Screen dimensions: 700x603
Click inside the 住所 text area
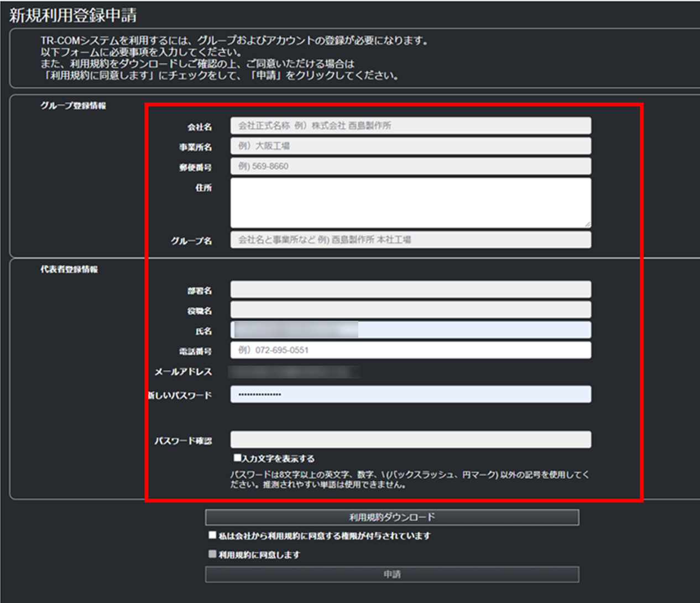pyautogui.click(x=410, y=202)
